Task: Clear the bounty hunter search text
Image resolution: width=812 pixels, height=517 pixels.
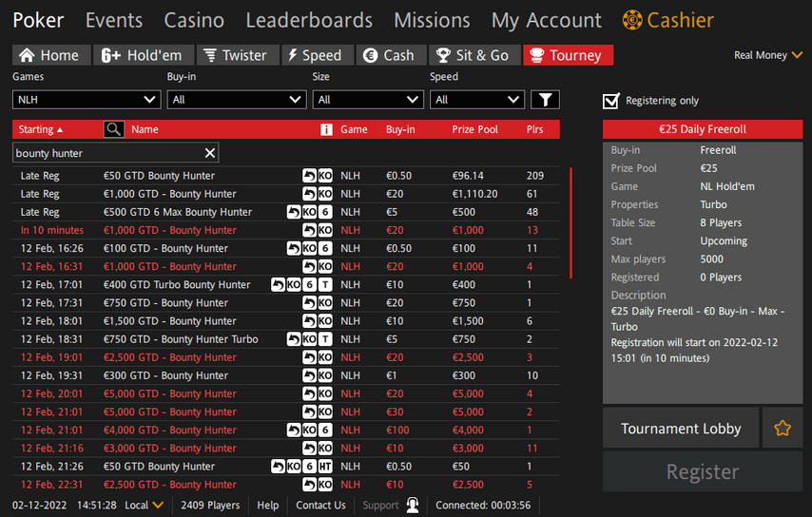Action: (210, 153)
